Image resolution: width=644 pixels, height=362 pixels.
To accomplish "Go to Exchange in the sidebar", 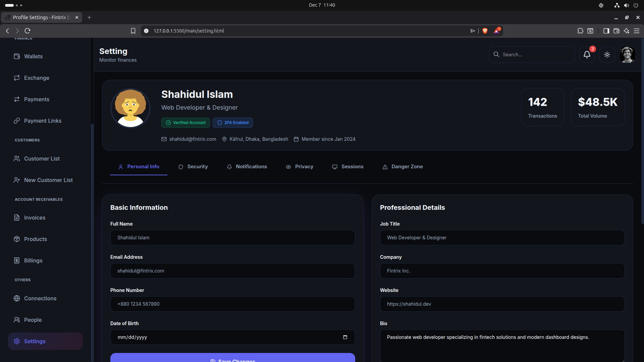I will click(37, 78).
